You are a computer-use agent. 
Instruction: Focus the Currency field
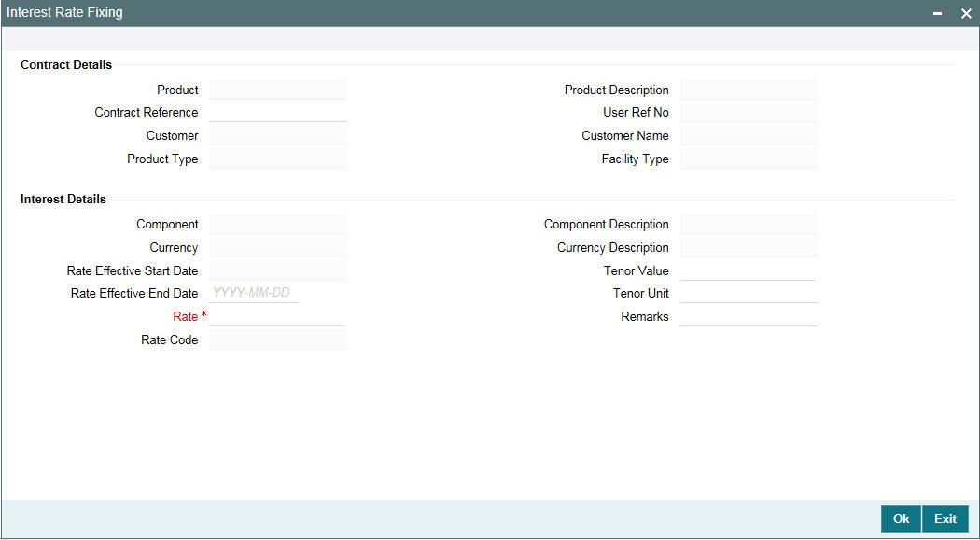(x=277, y=247)
